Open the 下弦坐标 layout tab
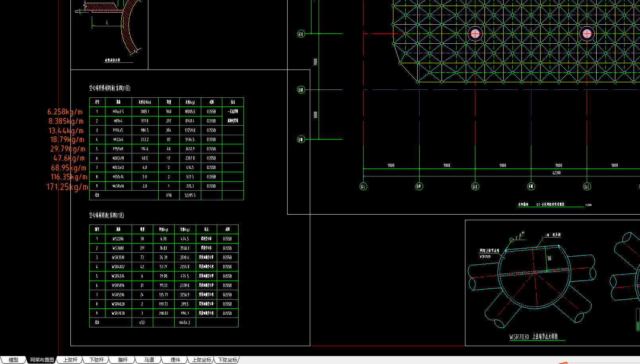The image size is (640, 364). coord(228,360)
